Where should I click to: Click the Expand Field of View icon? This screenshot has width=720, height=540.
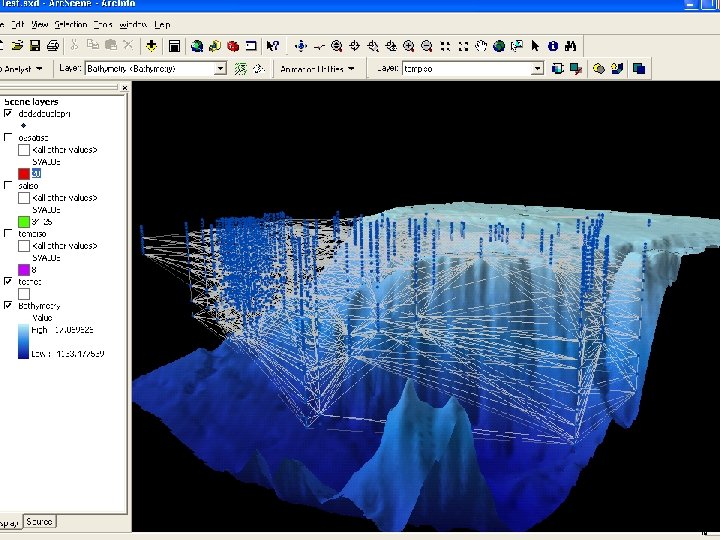tap(463, 45)
